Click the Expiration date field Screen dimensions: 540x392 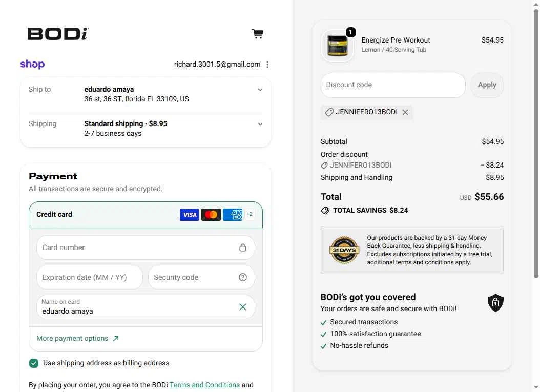pyautogui.click(x=90, y=277)
